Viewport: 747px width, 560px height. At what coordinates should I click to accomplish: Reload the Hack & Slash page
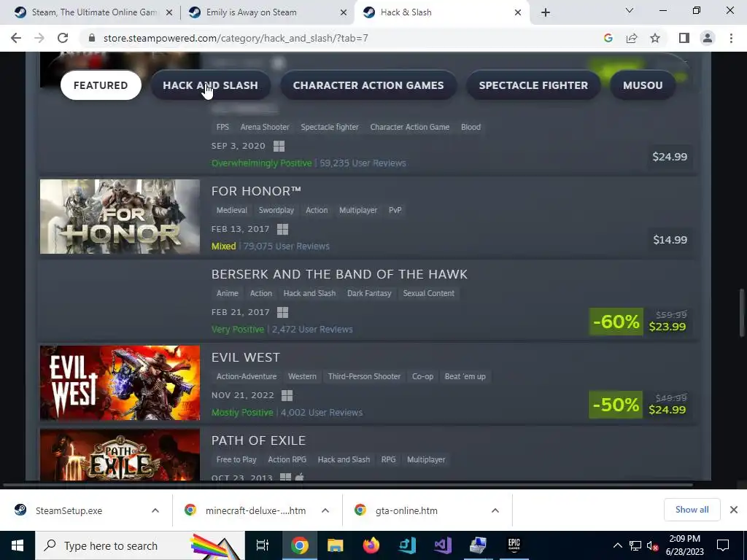63,38
